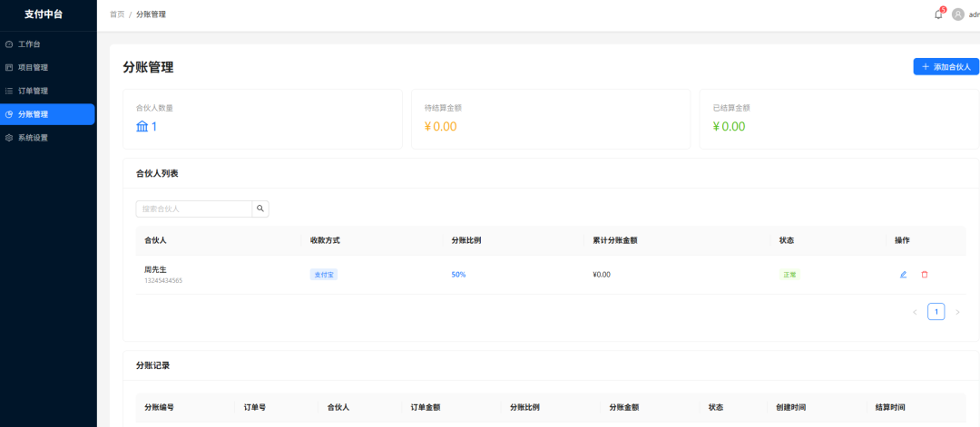Click the 订单金额 column header
Viewport: 980px width, 427px height.
coord(425,407)
